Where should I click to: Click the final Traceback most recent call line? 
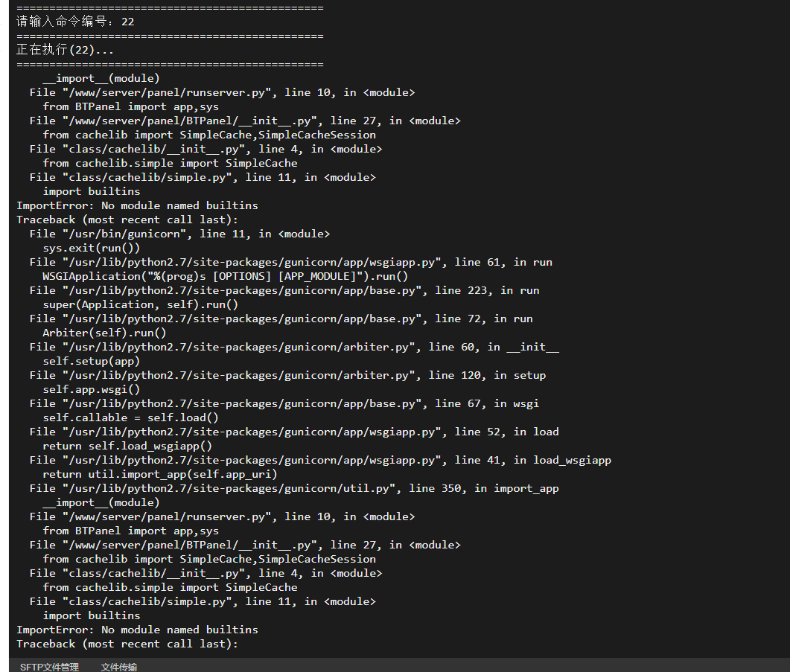tap(127, 644)
